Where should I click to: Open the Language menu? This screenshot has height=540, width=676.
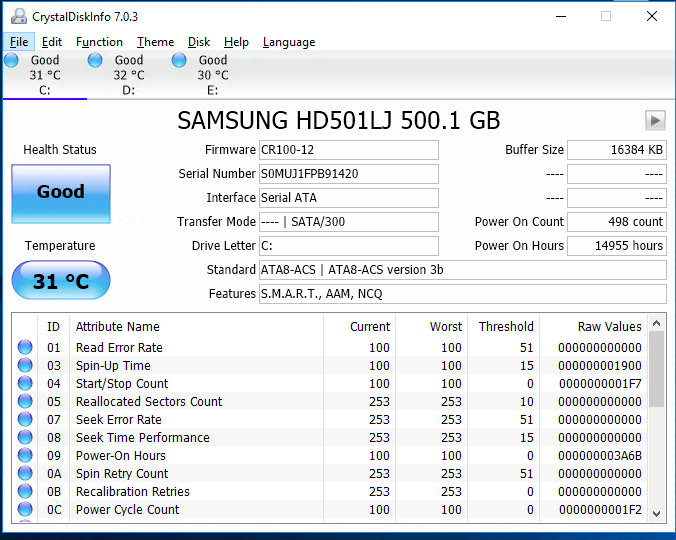coord(288,42)
